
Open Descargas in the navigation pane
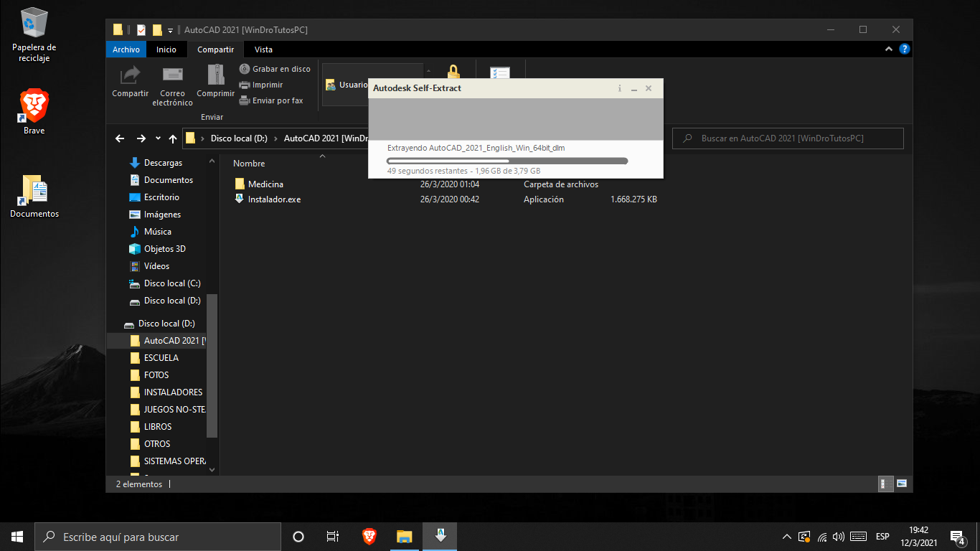(x=163, y=163)
